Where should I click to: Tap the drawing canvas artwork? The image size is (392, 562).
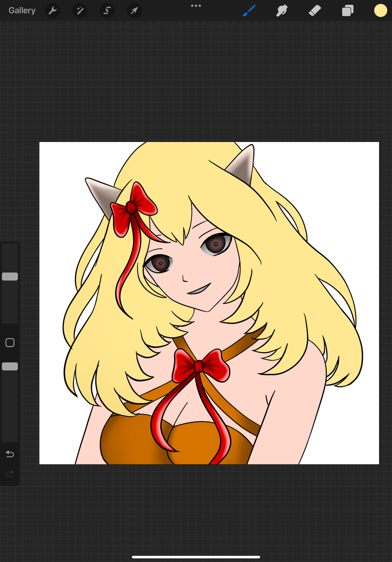click(x=209, y=303)
